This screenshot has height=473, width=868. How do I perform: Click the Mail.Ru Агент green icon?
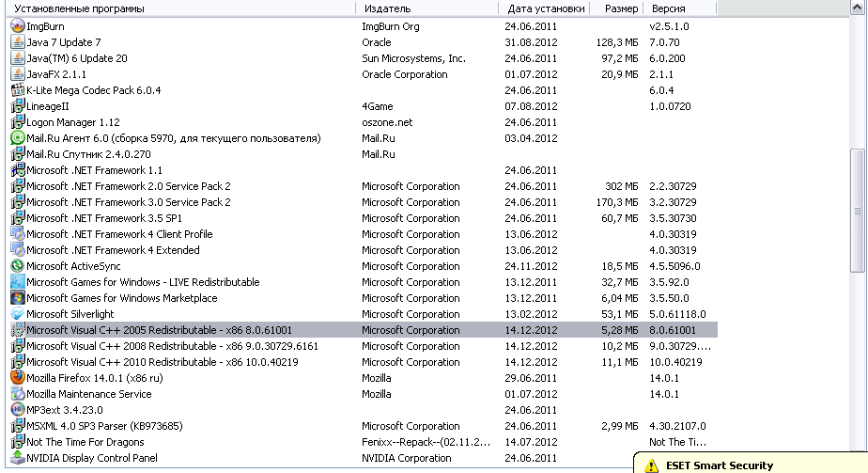pos(17,138)
